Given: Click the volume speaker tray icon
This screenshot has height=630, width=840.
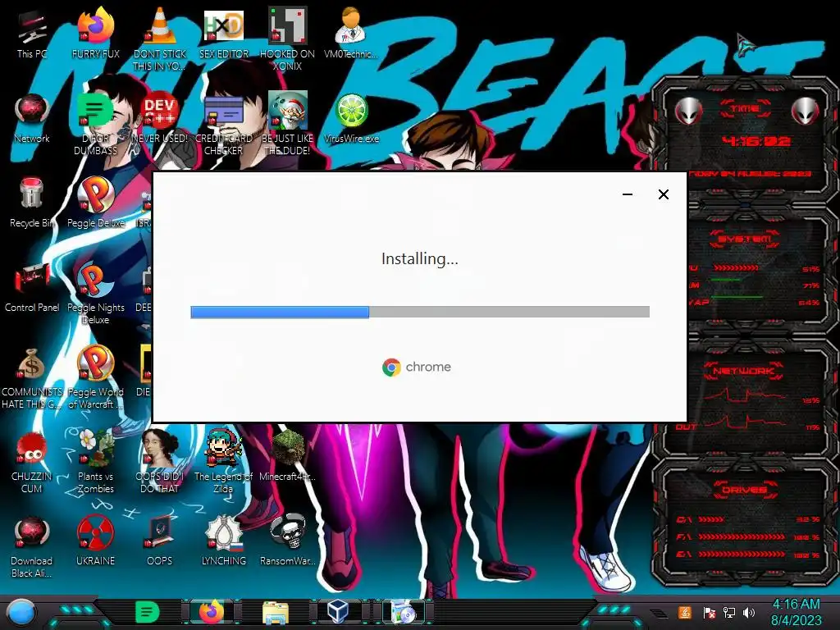Looking at the screenshot, I should click(x=749, y=612).
